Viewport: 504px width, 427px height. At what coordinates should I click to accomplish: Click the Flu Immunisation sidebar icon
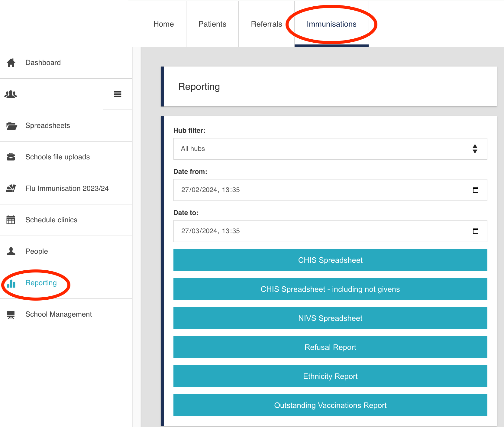(11, 188)
